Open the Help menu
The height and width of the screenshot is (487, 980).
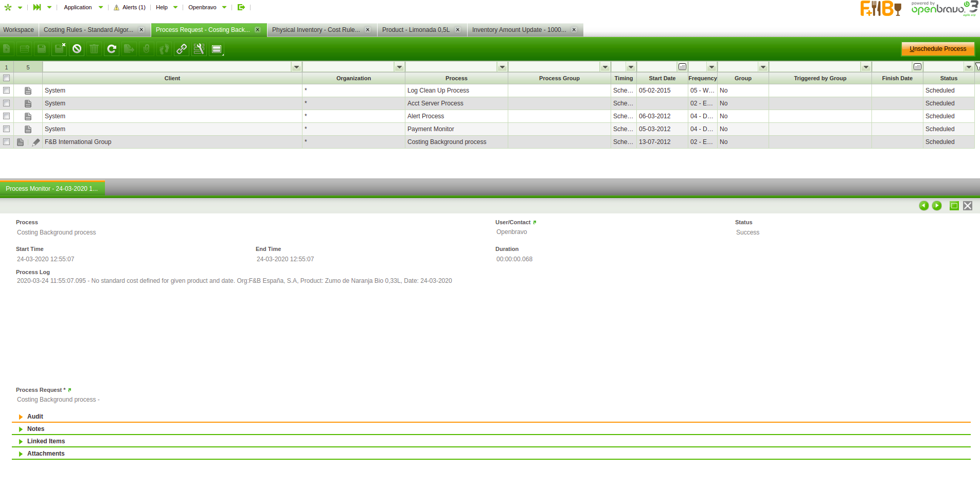pos(167,7)
